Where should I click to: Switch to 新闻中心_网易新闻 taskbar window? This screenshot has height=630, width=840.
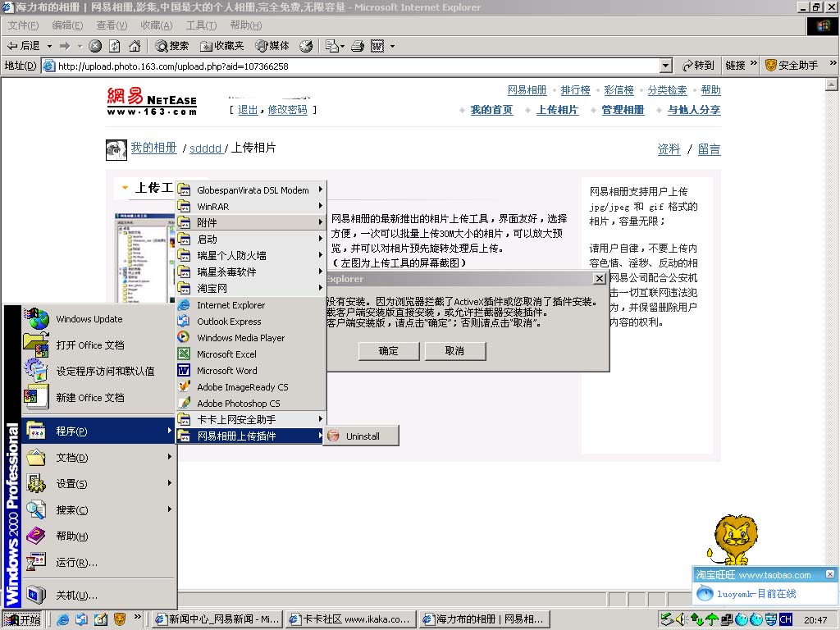click(217, 620)
